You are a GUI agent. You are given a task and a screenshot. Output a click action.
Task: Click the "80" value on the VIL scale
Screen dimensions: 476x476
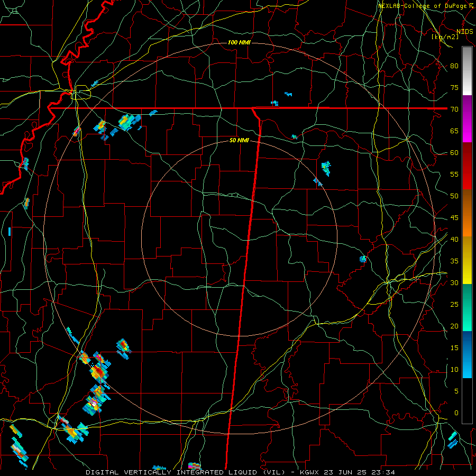[x=454, y=66]
